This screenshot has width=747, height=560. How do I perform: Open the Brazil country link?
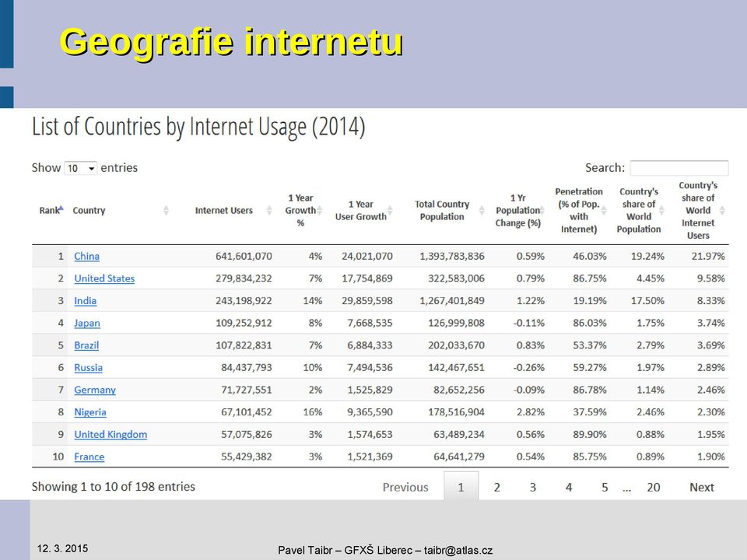(x=86, y=345)
